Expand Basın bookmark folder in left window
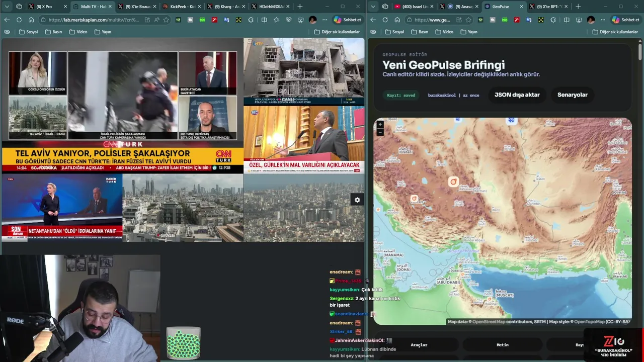Screen dimensions: 644x362 [x=54, y=32]
